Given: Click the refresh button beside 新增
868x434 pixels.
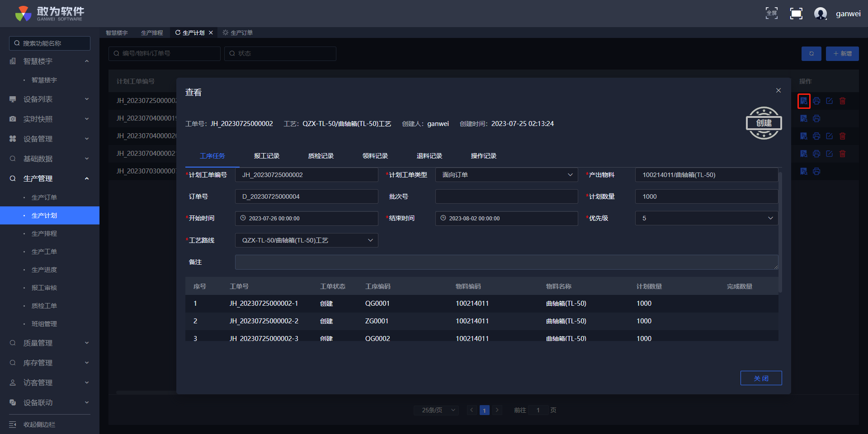Looking at the screenshot, I should (x=811, y=53).
